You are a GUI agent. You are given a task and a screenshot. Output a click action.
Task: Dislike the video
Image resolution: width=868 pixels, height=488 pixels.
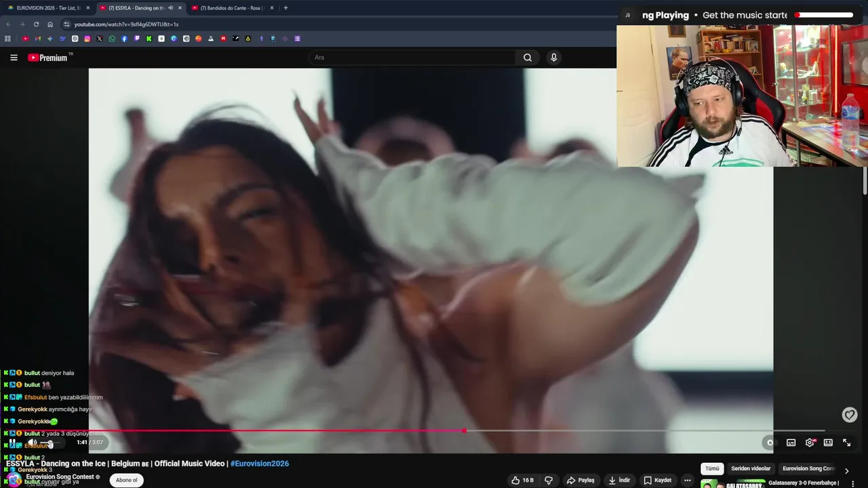click(x=549, y=481)
